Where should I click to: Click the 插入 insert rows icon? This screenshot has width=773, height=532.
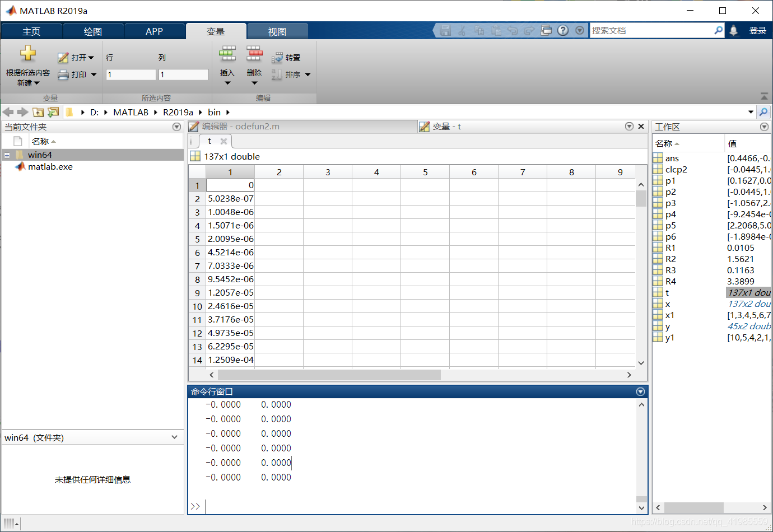pos(227,54)
